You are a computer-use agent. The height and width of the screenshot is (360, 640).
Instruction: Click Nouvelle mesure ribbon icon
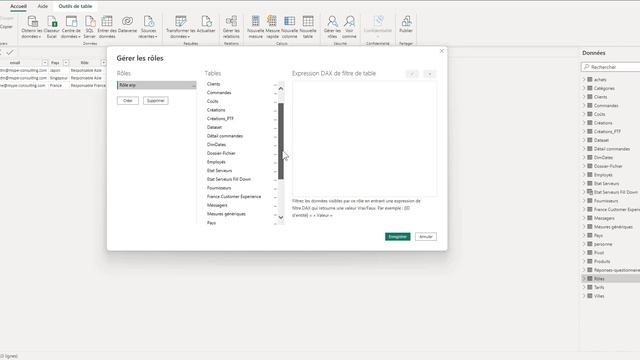(x=256, y=27)
